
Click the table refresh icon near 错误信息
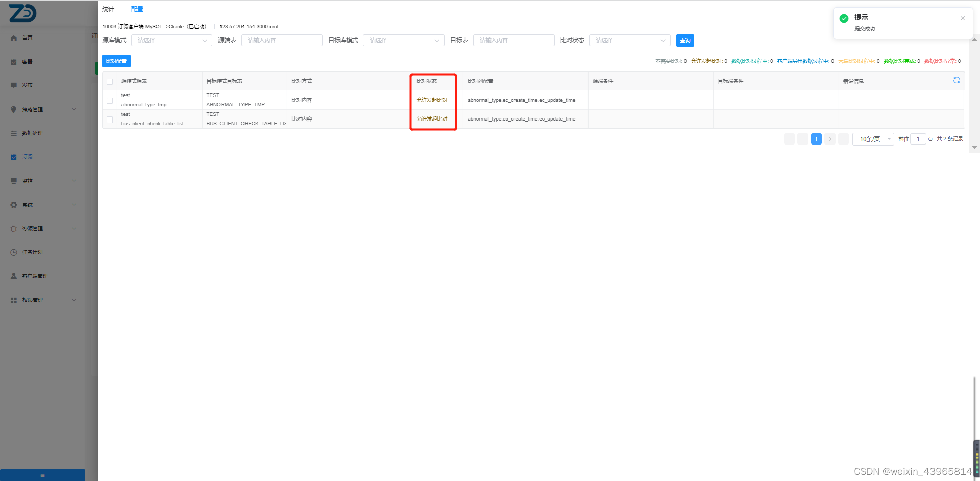click(957, 80)
